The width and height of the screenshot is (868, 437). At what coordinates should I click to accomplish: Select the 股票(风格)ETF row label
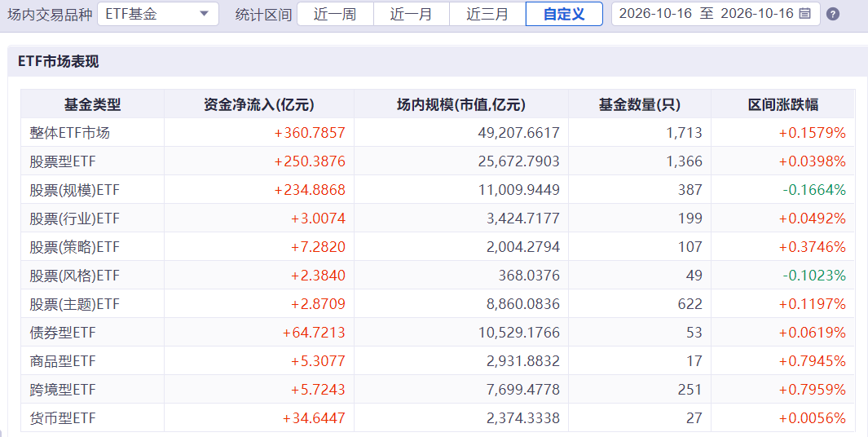click(x=75, y=276)
